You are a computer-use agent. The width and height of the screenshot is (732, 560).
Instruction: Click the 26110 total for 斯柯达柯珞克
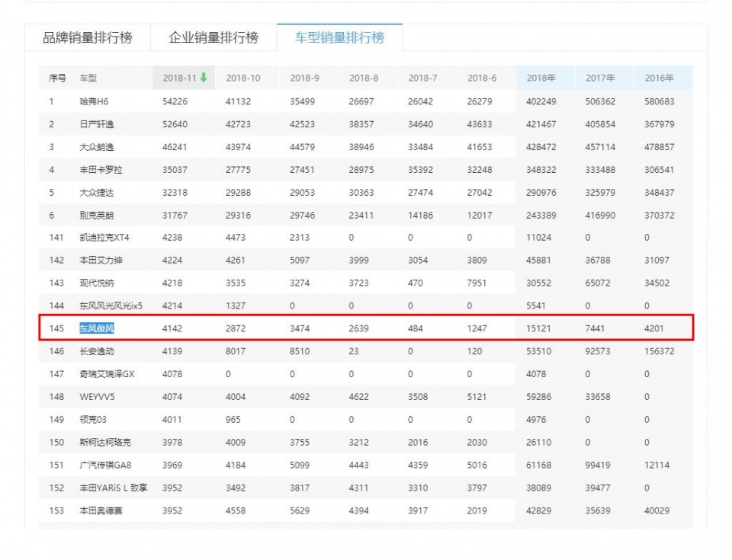click(539, 442)
